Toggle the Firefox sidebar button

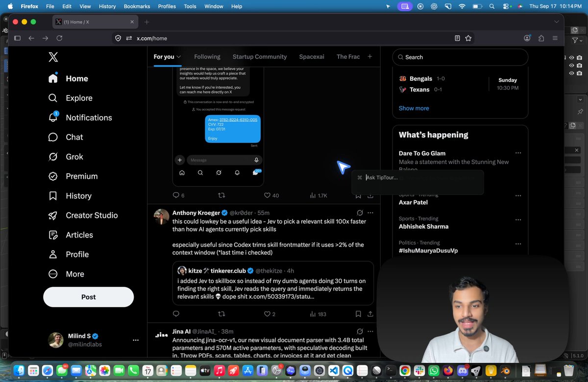pos(17,38)
